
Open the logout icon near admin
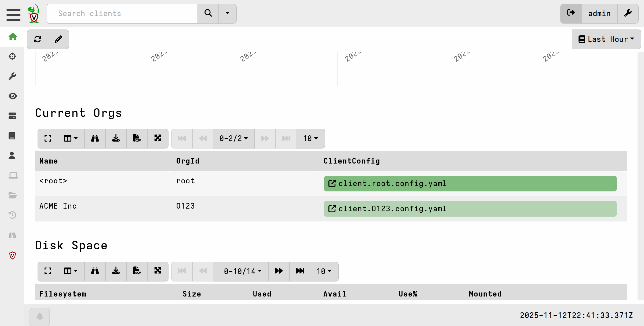click(x=571, y=13)
